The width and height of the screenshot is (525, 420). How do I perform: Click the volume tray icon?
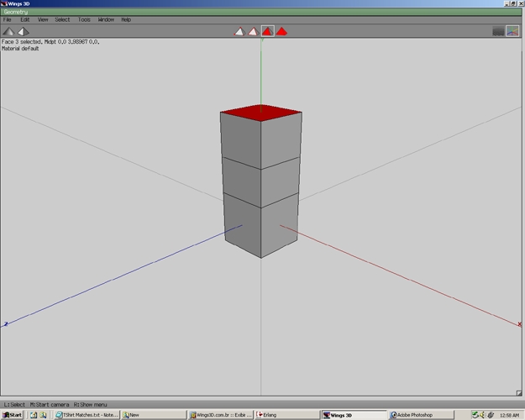click(482, 415)
